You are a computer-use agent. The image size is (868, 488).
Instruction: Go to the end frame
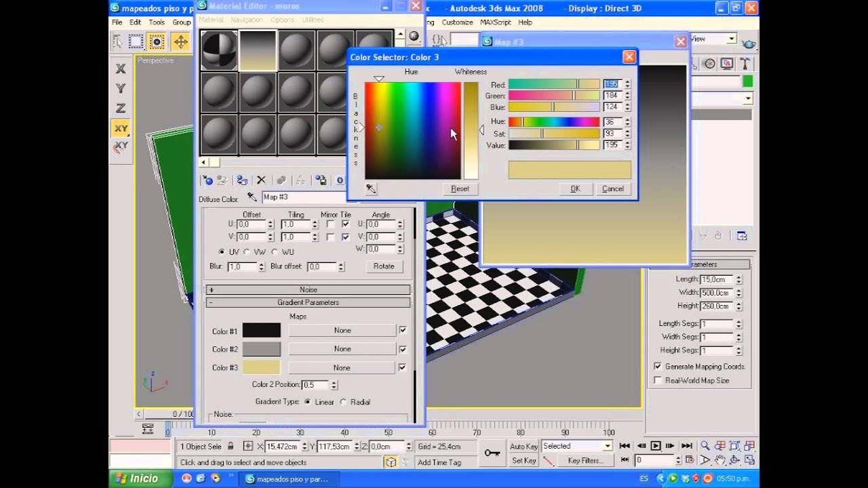tap(686, 446)
